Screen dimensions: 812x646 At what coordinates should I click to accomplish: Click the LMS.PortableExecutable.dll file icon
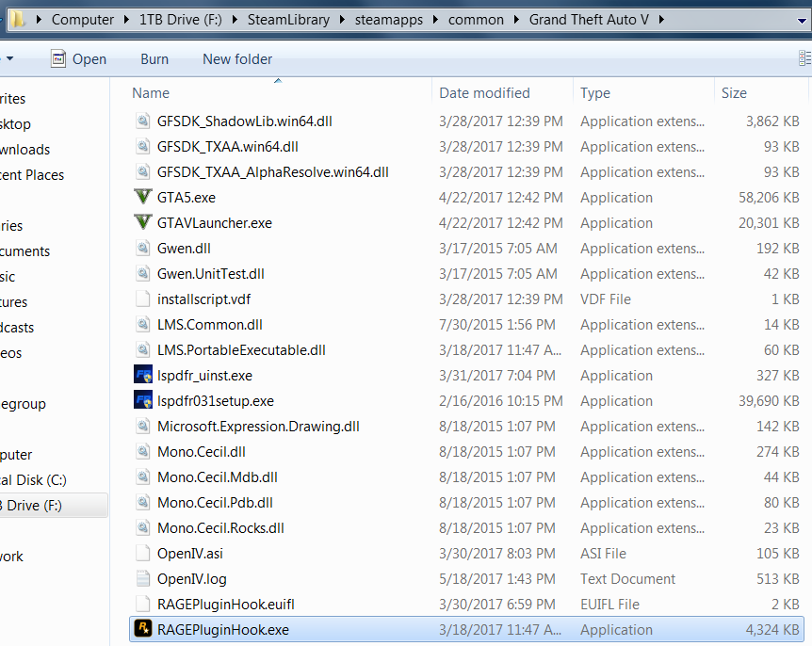point(143,349)
